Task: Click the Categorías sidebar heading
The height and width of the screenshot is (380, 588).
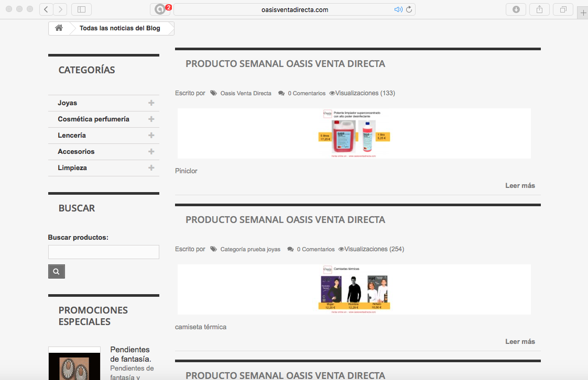Action: 86,70
